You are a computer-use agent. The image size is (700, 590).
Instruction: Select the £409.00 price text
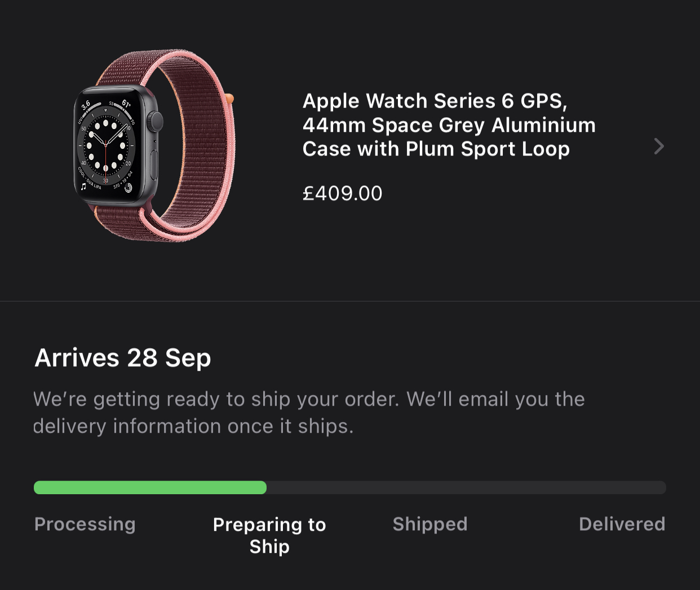coord(342,193)
